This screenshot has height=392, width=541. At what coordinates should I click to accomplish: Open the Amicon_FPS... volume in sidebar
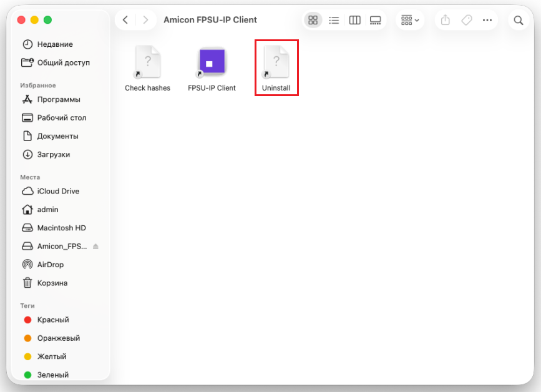click(54, 246)
